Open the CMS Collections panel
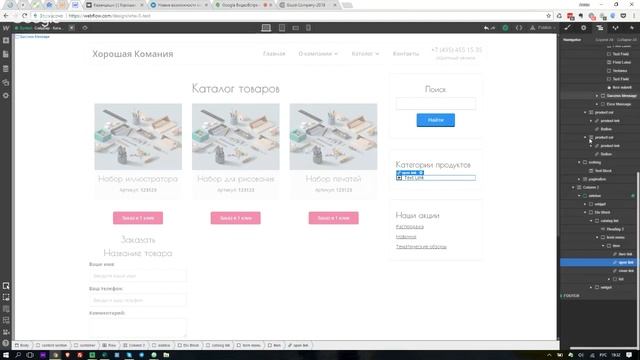The image size is (640, 360). coord(6,69)
